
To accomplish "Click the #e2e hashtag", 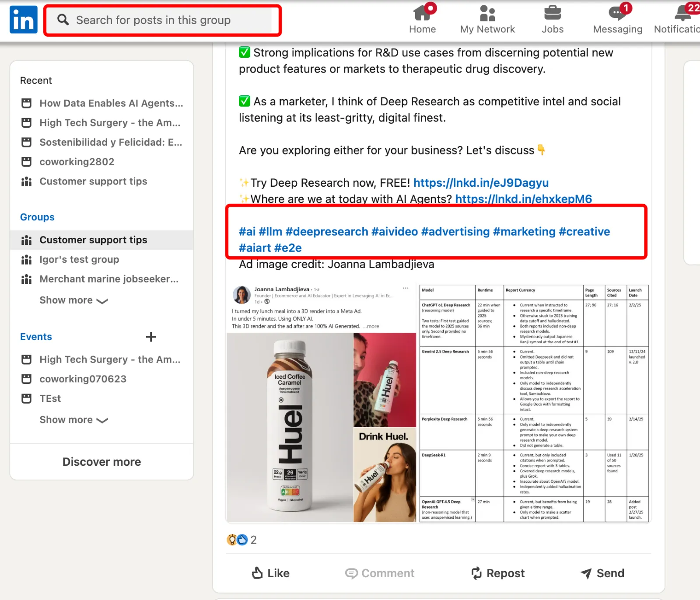I will [288, 248].
